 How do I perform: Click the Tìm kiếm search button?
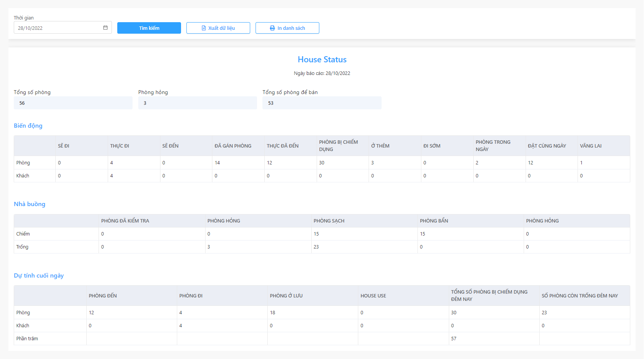tap(149, 28)
